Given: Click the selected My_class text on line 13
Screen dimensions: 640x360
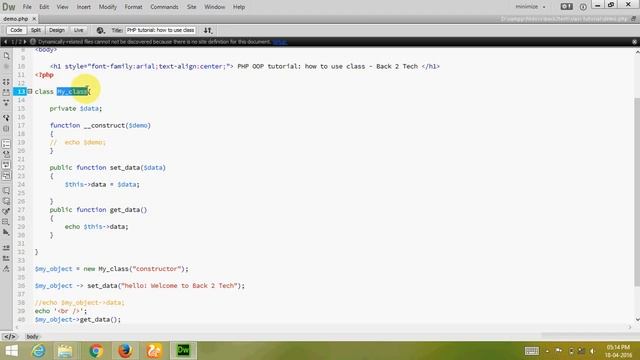Looking at the screenshot, I should point(72,91).
